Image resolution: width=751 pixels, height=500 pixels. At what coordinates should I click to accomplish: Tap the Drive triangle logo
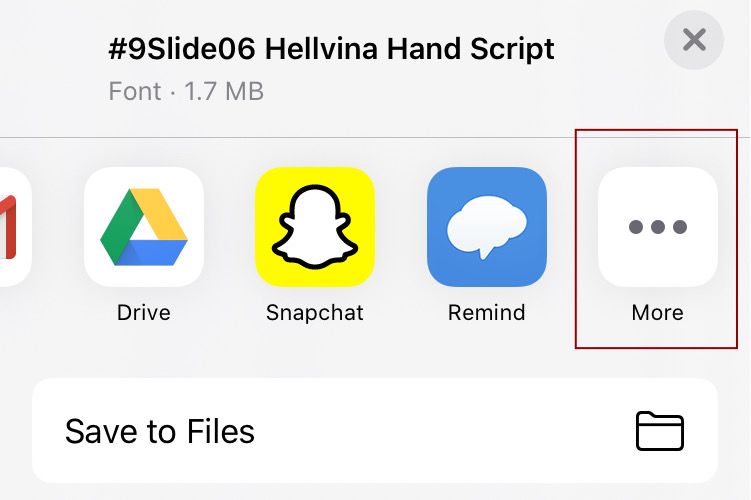click(x=144, y=227)
